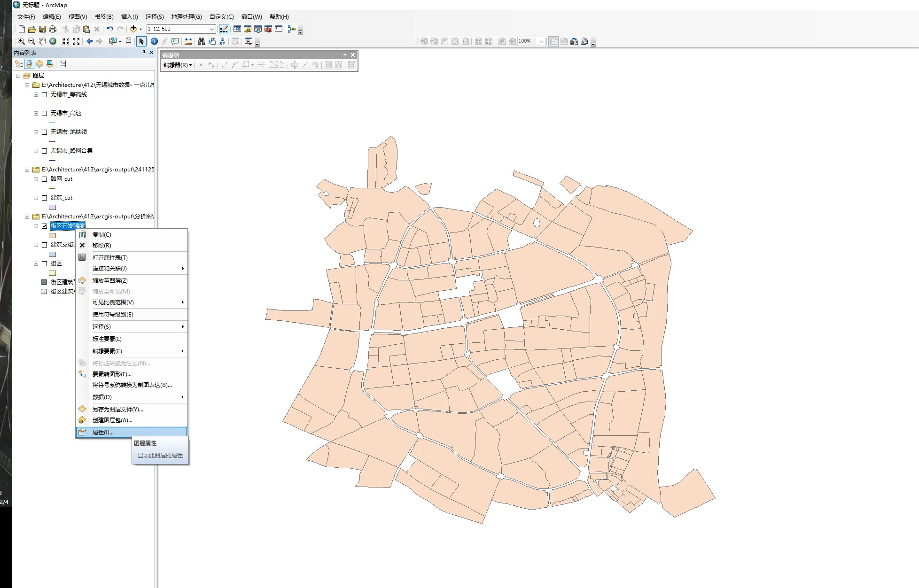This screenshot has width=919, height=588.
Task: Turn on 无锡市_地铁线 layer visibility
Action: tap(45, 132)
